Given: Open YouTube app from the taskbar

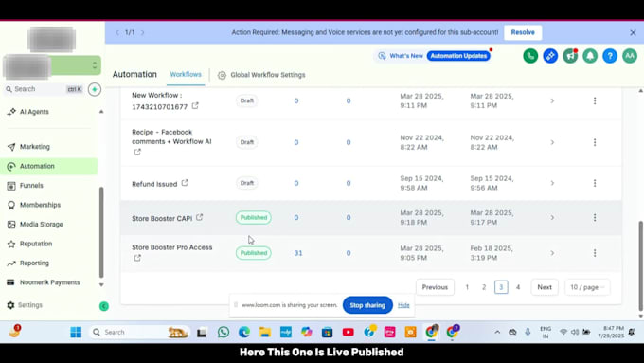Looking at the screenshot, I should pos(348,332).
